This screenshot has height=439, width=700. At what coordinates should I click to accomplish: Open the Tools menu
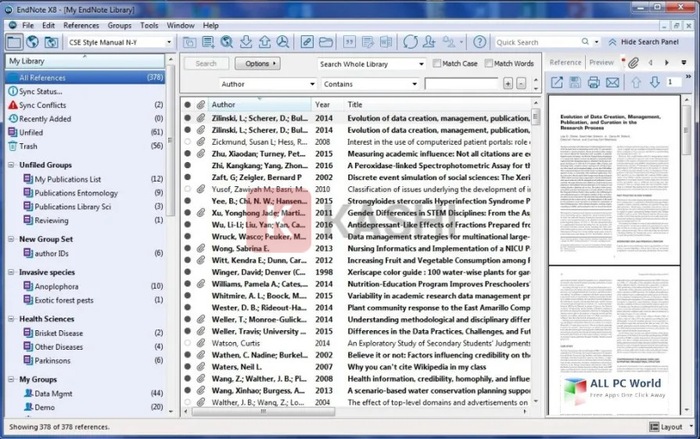(x=149, y=25)
